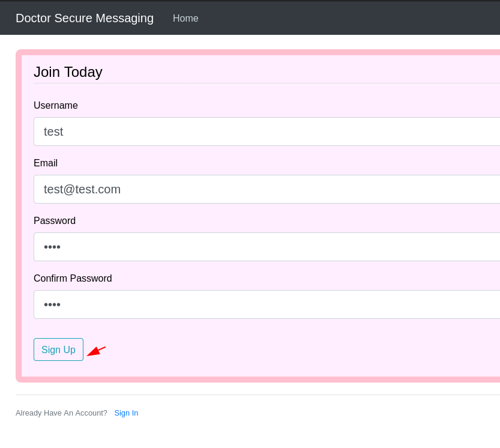
Task: Click the red arrow beside Sign Up
Action: click(x=96, y=351)
